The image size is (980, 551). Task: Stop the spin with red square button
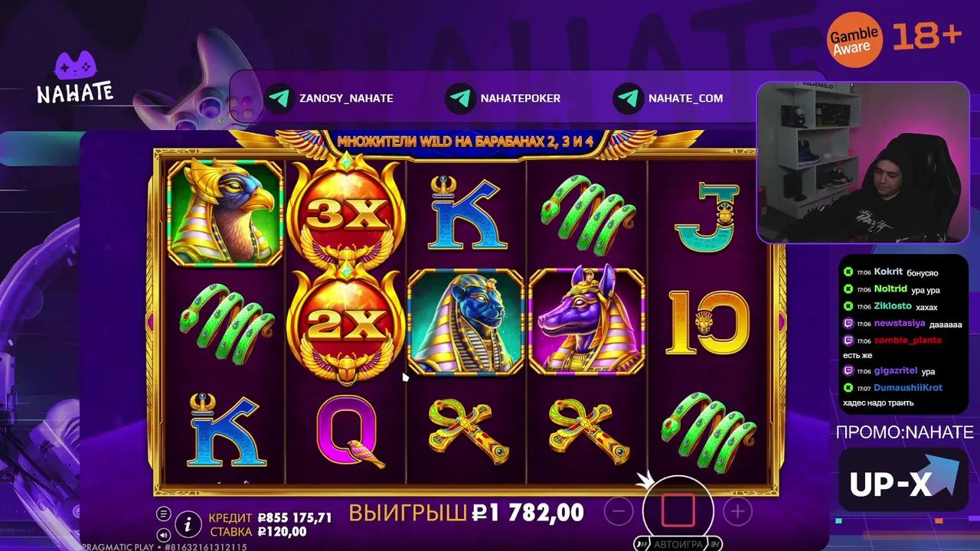pyautogui.click(x=678, y=510)
